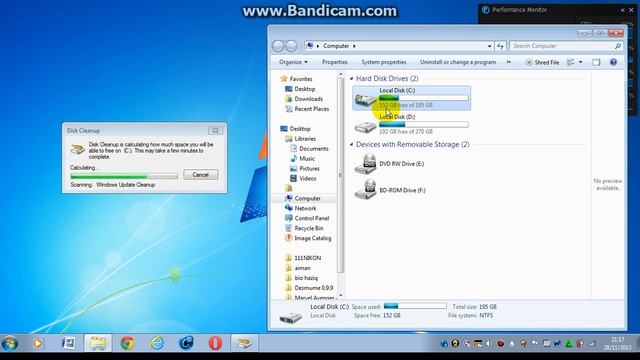
Task: Select the Performance Monitor window title
Action: [x=519, y=10]
